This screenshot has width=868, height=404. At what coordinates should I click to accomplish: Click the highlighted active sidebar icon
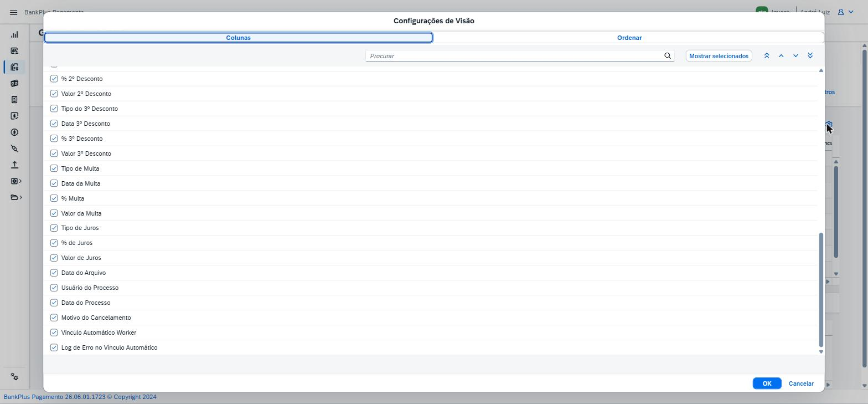coord(14,67)
